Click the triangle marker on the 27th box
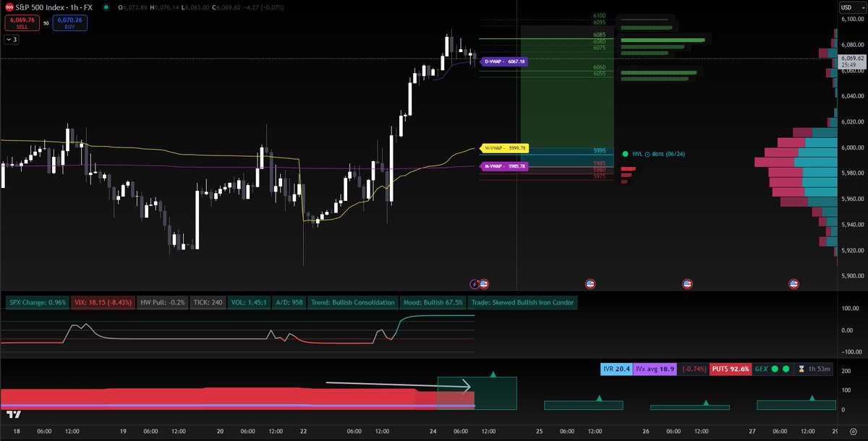868x441 pixels. [812, 398]
